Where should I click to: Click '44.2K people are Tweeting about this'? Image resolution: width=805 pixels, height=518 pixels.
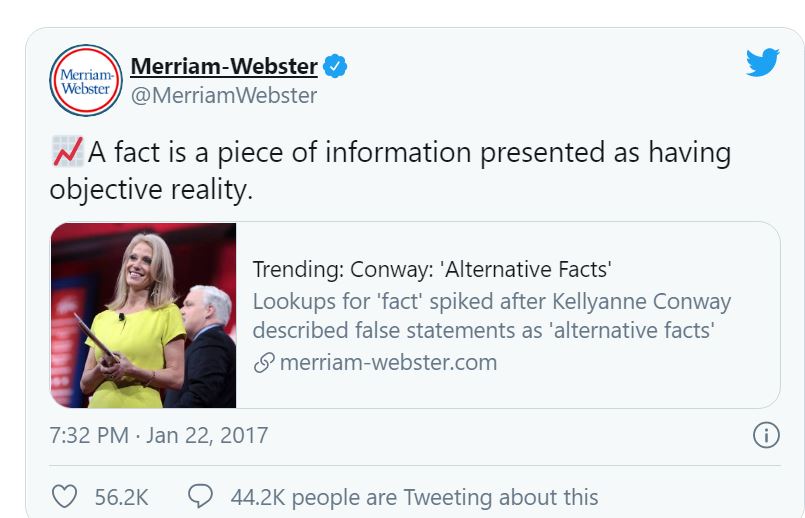pyautogui.click(x=414, y=497)
